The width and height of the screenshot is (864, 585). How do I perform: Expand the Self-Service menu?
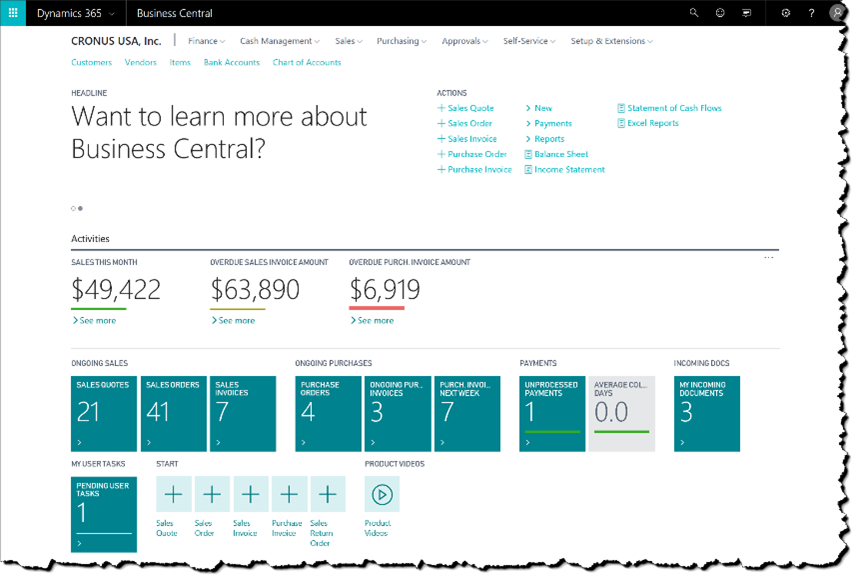(x=530, y=41)
